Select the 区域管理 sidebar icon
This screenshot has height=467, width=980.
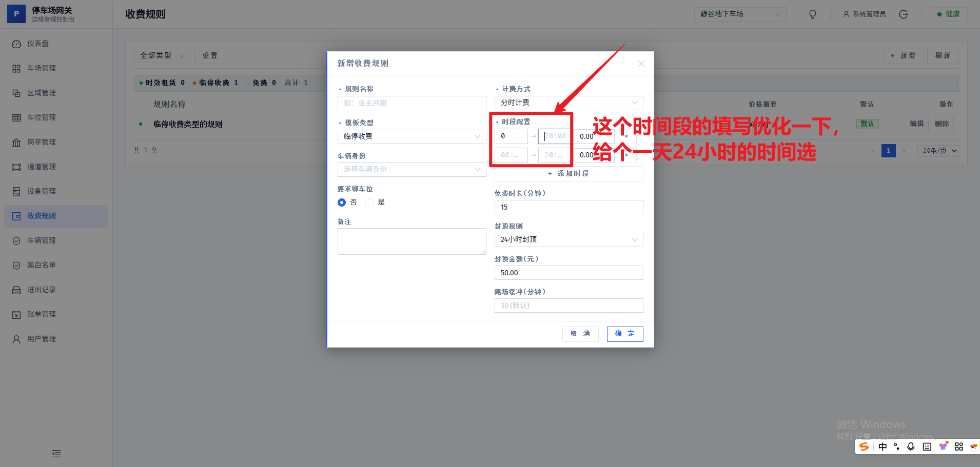pos(17,93)
